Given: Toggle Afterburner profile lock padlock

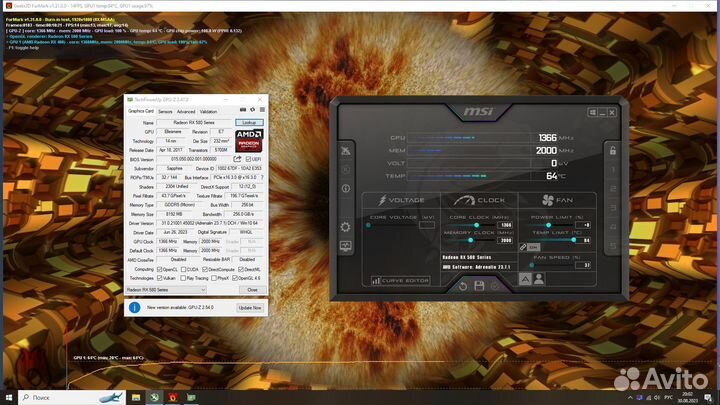Looking at the screenshot, I should click(613, 150).
